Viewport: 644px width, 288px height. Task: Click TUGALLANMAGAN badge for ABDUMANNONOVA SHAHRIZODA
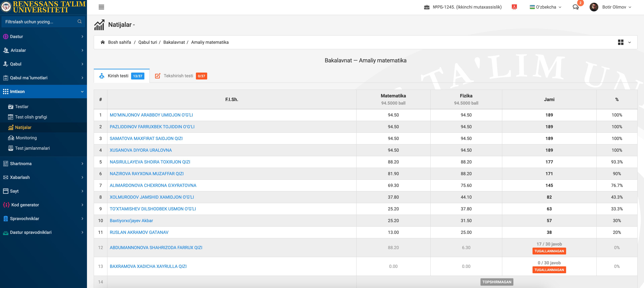[549, 251]
